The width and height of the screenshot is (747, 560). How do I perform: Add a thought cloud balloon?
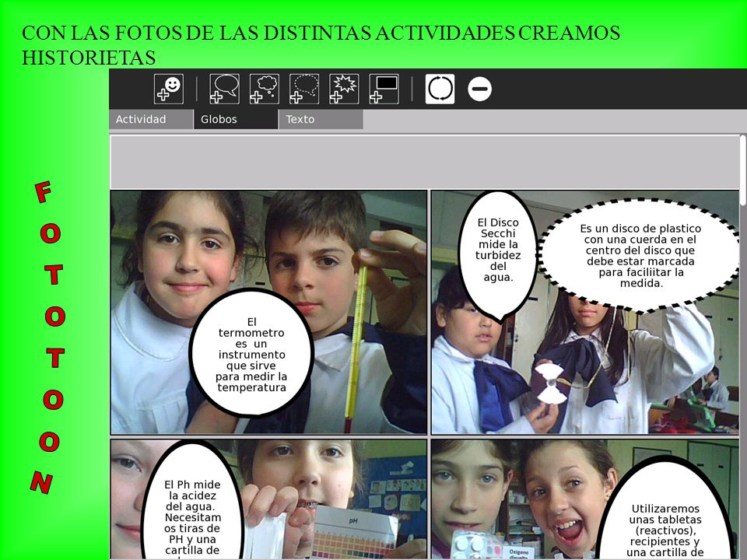[x=265, y=89]
